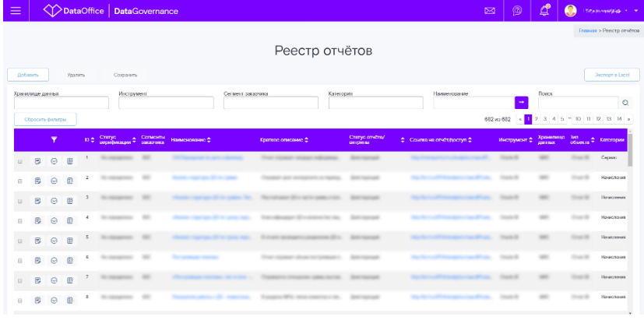Click the user avatar icon
This screenshot has width=644, height=320.
570,11
